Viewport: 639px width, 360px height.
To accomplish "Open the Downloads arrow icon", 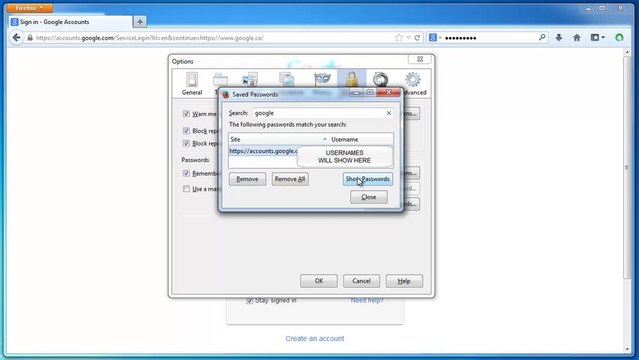I will coord(559,38).
